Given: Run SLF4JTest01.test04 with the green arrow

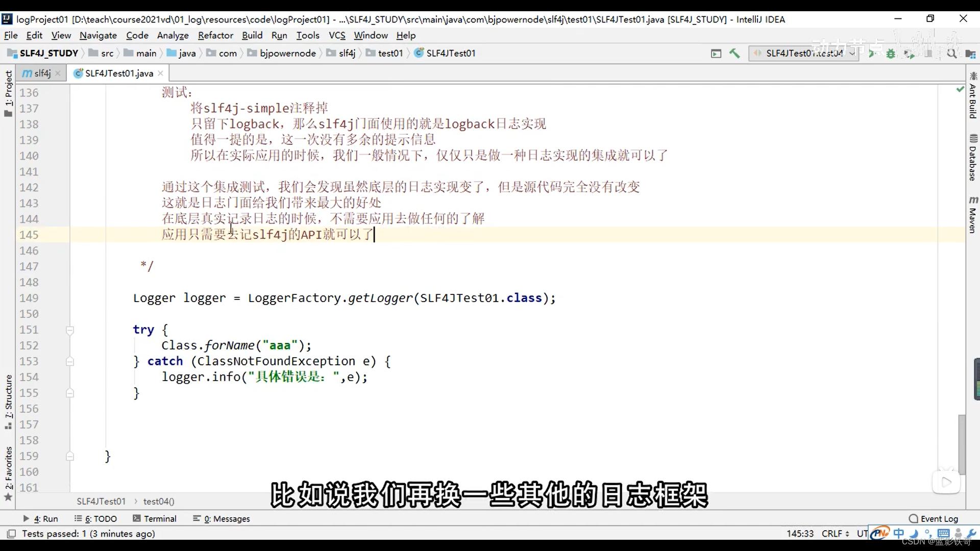Looking at the screenshot, I should [x=872, y=53].
